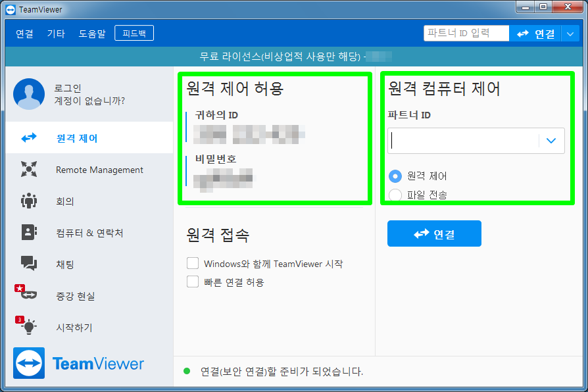Click the green connection status dot

[187, 372]
